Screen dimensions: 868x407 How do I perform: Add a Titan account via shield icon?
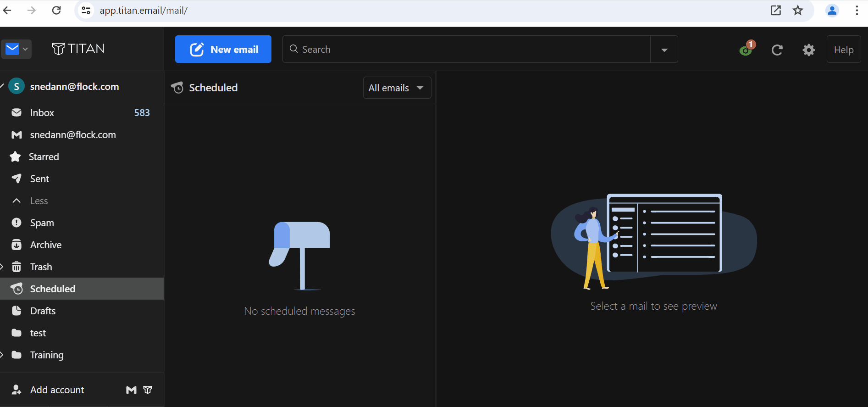pyautogui.click(x=148, y=390)
